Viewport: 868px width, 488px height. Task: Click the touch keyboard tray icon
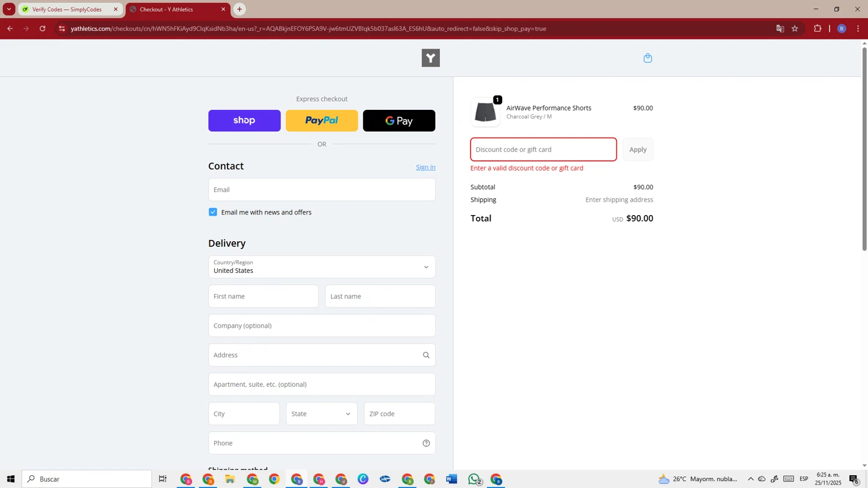[x=789, y=479]
